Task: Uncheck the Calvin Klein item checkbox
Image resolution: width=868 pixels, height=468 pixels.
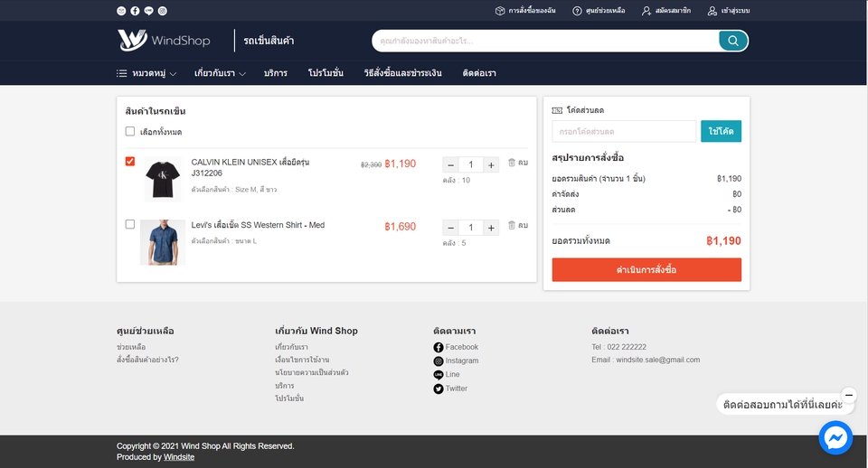Action: [x=130, y=161]
